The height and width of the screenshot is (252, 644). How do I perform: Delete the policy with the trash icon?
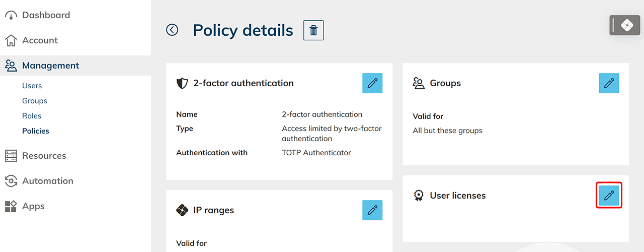(x=313, y=30)
